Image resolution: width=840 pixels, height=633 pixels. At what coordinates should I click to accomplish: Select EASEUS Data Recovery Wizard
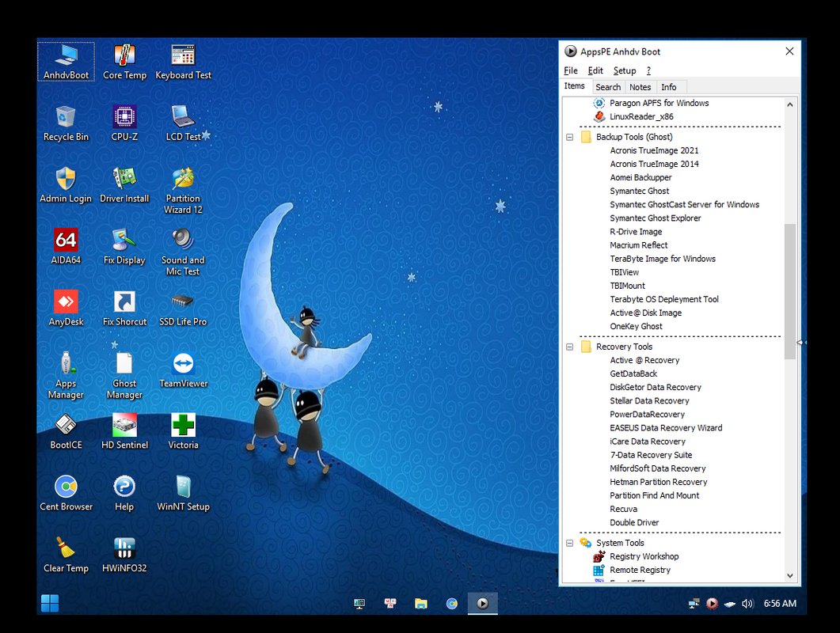click(666, 428)
